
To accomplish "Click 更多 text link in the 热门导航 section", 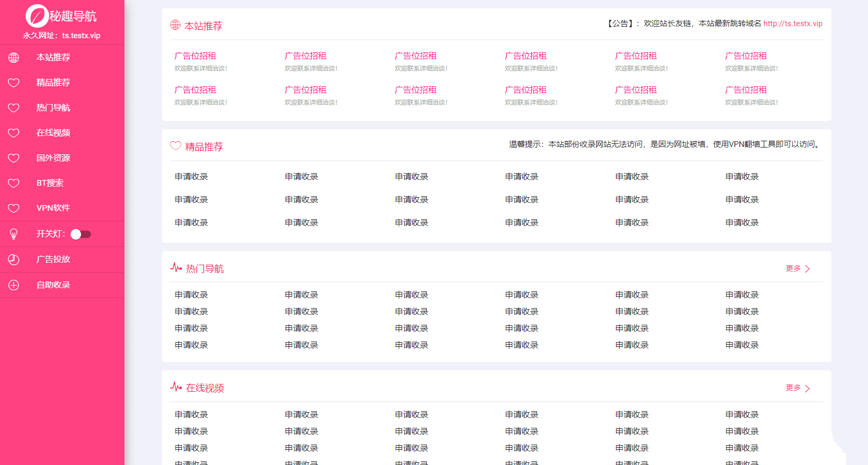I will pos(793,268).
